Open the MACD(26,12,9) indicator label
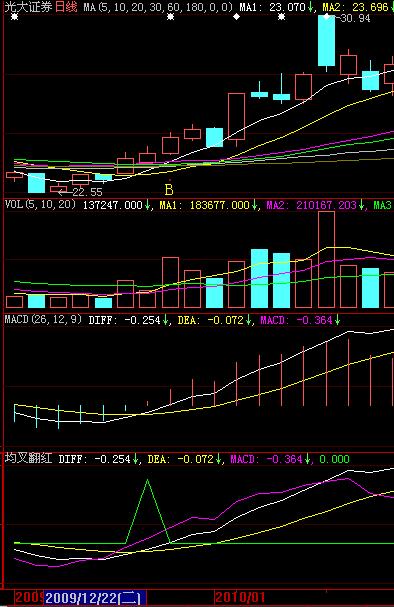The image size is (394, 607). click(x=43, y=319)
